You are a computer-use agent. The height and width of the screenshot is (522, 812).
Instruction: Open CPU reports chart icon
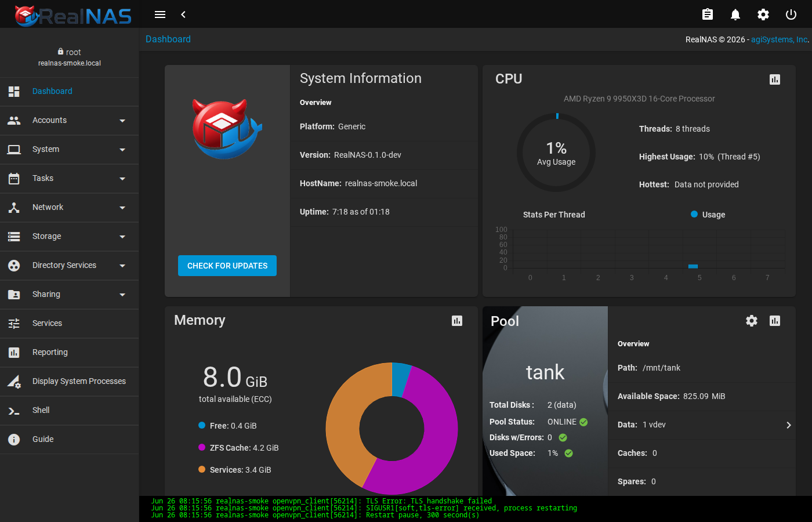tap(775, 79)
